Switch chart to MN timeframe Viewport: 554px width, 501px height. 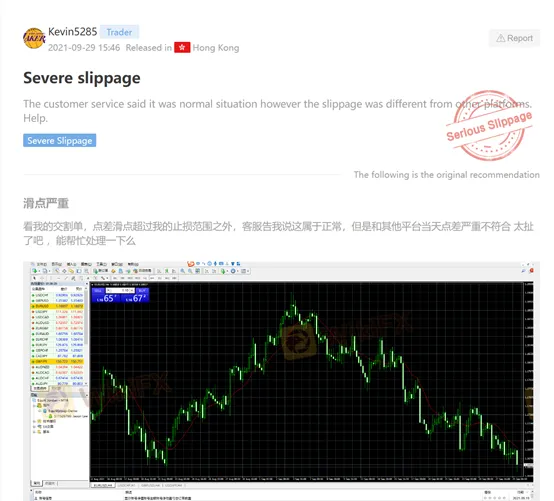pos(174,278)
